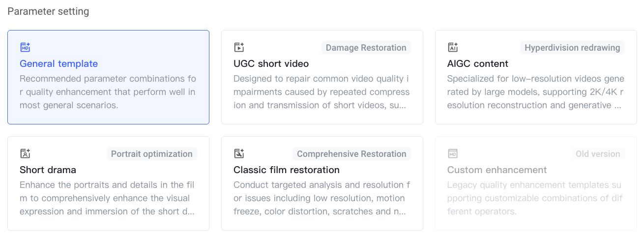
Task: Click the Hyperdivision redrawing tag
Action: click(x=572, y=48)
